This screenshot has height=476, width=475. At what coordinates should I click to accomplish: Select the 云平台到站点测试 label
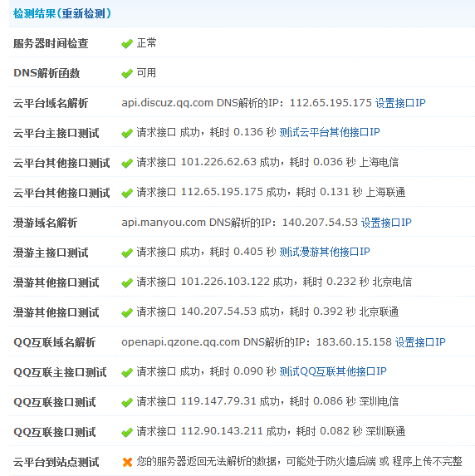click(x=56, y=462)
